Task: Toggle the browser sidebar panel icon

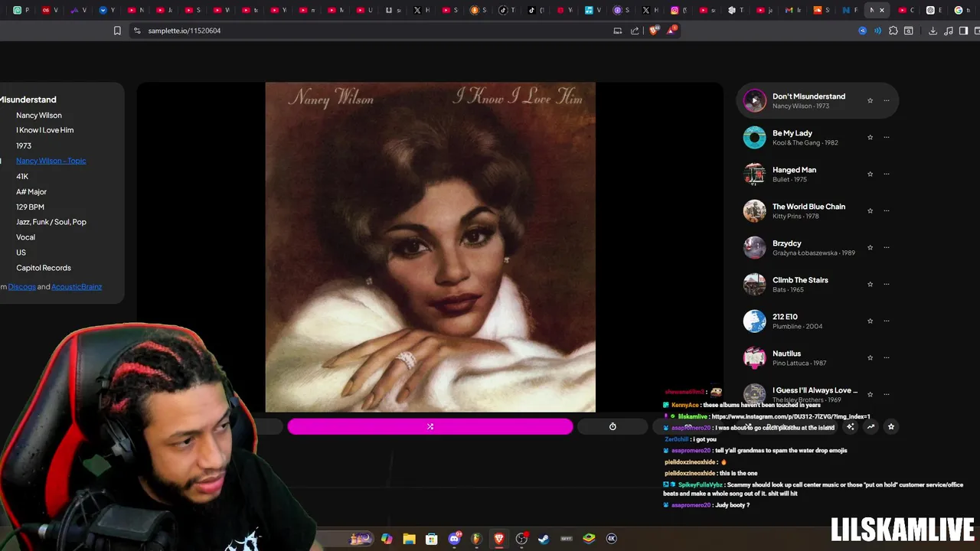Action: point(964,31)
